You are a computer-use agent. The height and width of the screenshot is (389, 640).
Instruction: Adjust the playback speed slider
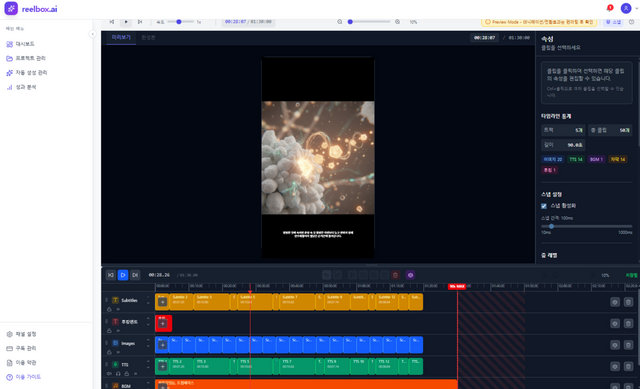click(x=180, y=22)
